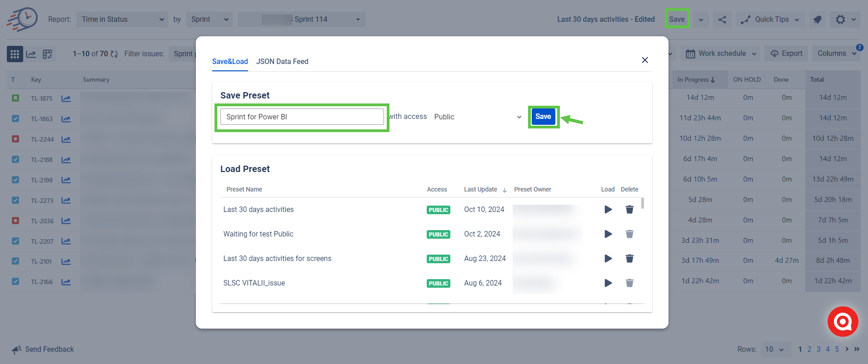
Task: Delete the 'Last 30 days activities for screens' preset
Action: pyautogui.click(x=629, y=259)
